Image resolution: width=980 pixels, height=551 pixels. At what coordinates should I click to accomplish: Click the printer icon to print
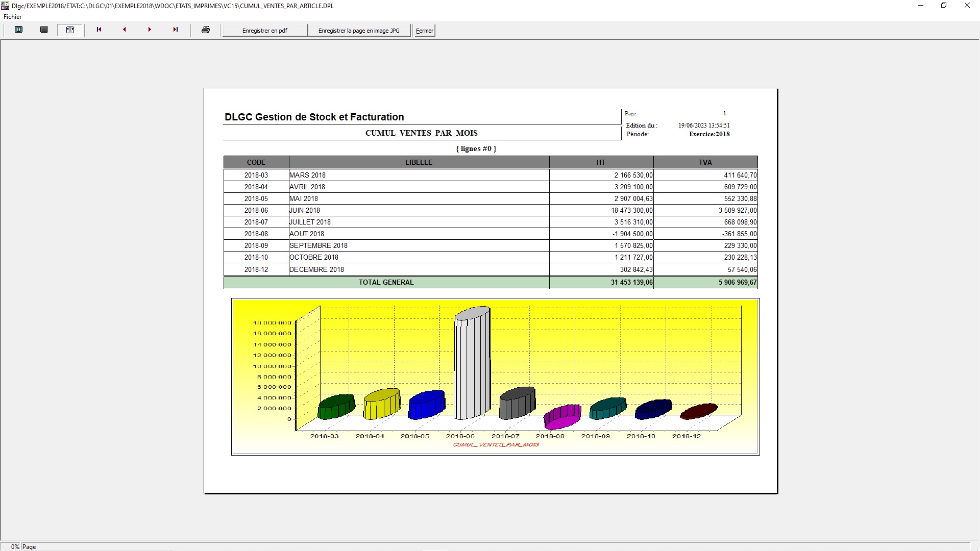(206, 30)
